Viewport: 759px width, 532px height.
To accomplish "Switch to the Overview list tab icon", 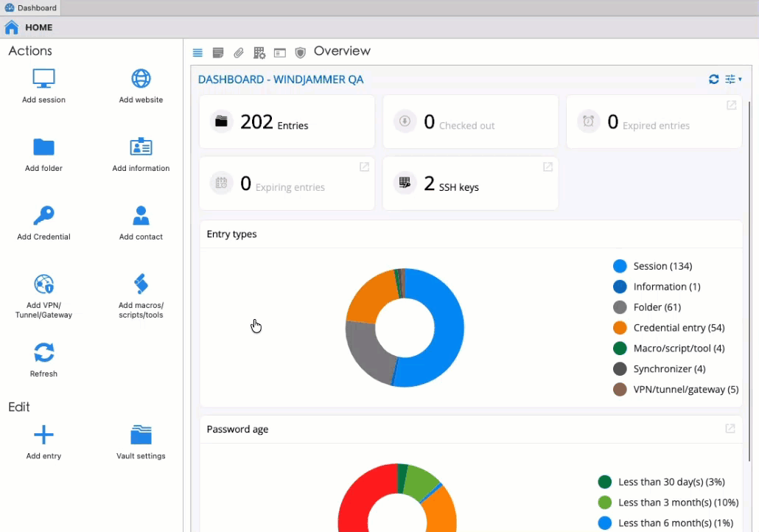I will tap(197, 52).
